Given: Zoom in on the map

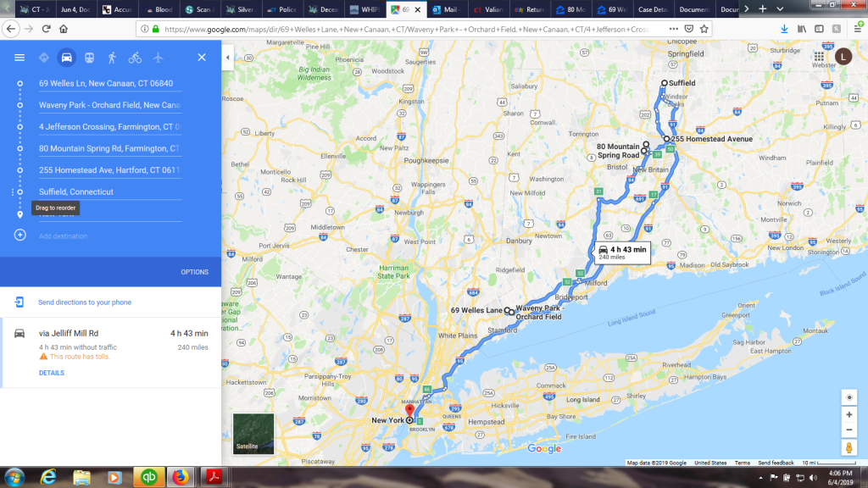Looking at the screenshot, I should coord(849,414).
